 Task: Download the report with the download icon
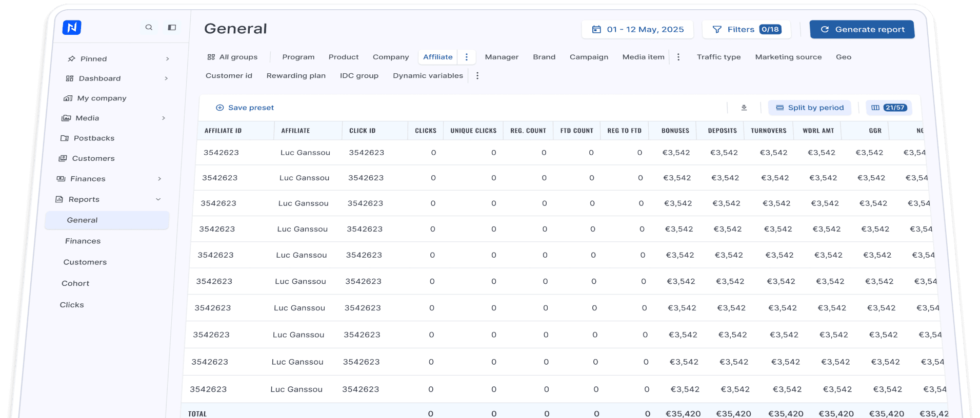744,108
